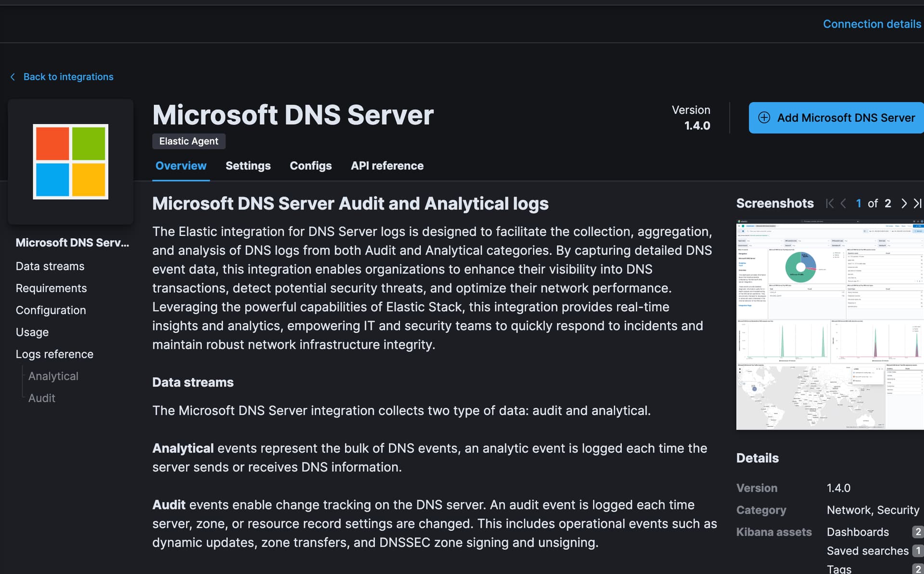Screen dimensions: 924x574
Task: Switch to the Settings tab
Action: pos(248,166)
